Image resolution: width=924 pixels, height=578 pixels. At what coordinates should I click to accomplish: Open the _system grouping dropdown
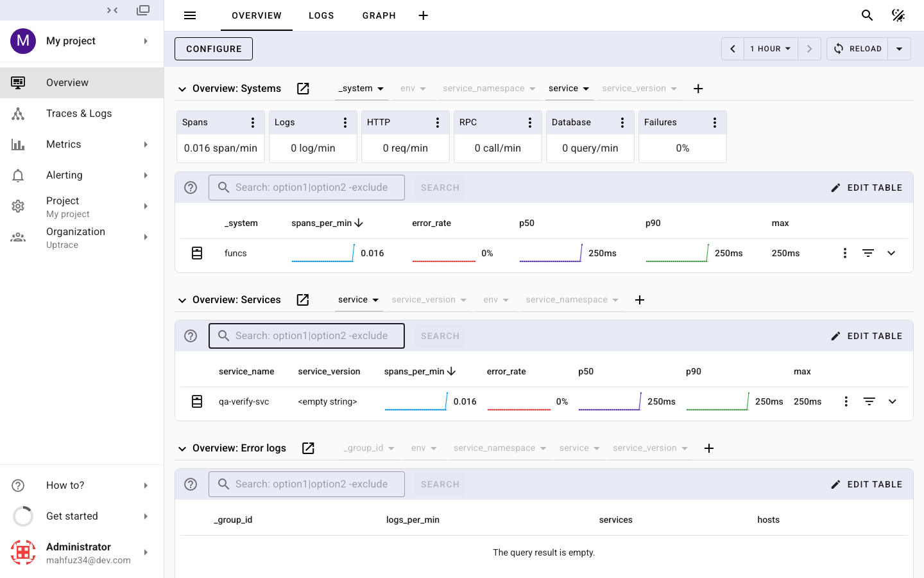[x=361, y=89]
